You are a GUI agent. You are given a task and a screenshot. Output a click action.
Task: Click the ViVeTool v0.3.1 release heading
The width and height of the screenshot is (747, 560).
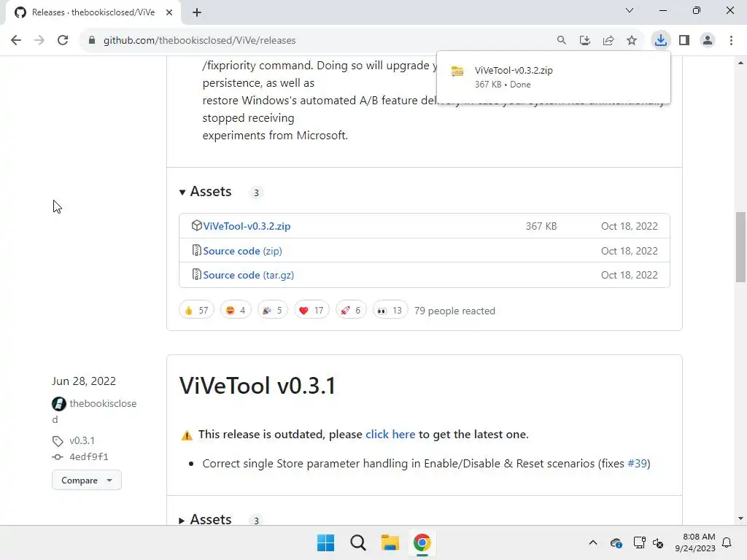pos(258,386)
